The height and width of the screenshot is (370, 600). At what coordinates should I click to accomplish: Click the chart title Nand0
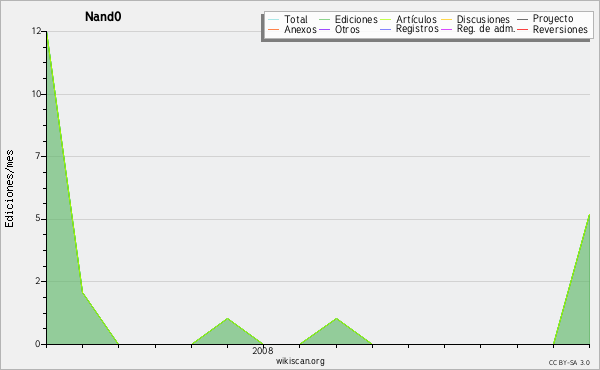coord(103,17)
